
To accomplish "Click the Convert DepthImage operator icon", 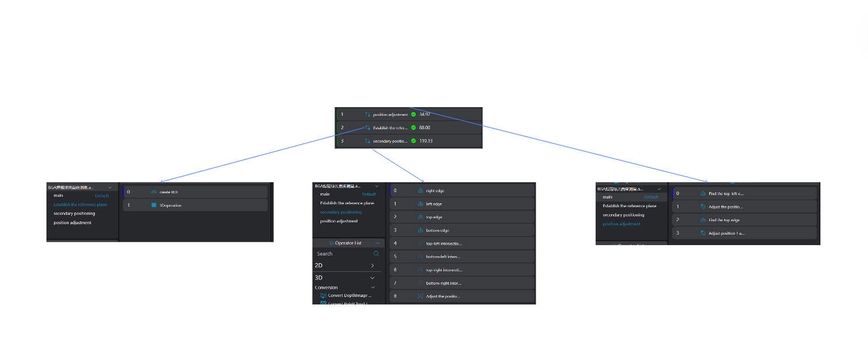I will (323, 295).
